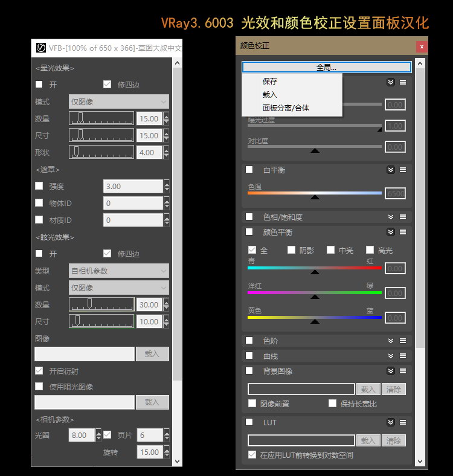The image size is (453, 476).
Task: Enable the 阴影 checkbox in 颜色平衡
Action: (x=291, y=250)
